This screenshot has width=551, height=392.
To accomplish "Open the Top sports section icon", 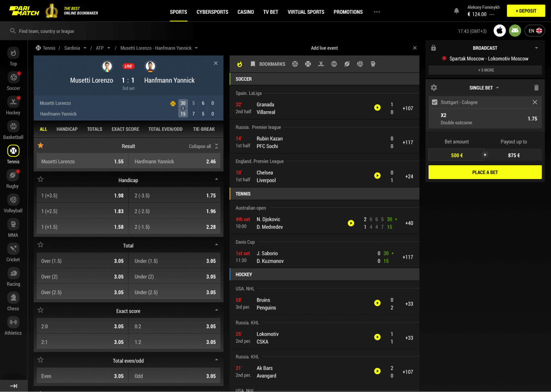I will coord(13,53).
